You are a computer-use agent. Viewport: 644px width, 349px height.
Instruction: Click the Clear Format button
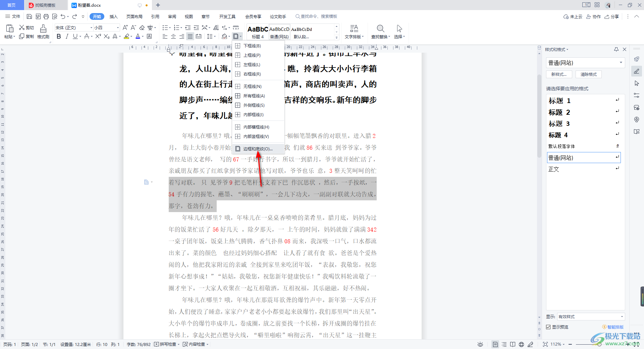coord(589,74)
